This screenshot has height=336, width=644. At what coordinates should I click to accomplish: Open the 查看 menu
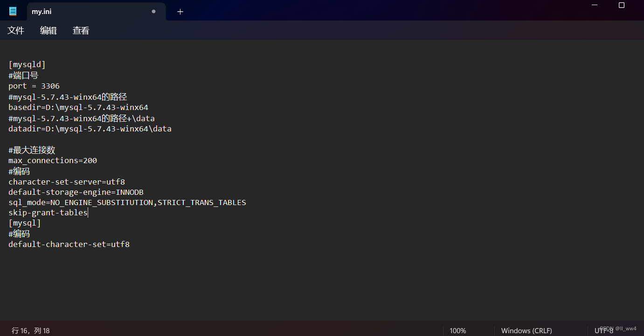pyautogui.click(x=81, y=30)
